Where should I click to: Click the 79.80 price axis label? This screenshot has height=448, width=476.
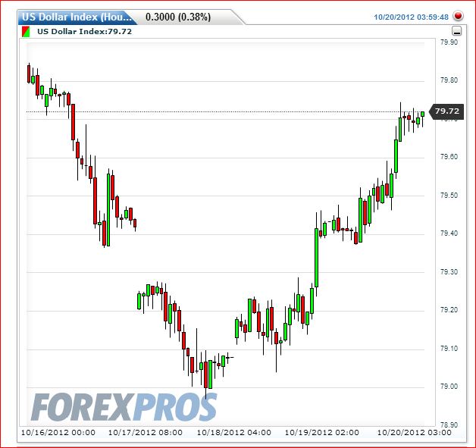[449, 80]
